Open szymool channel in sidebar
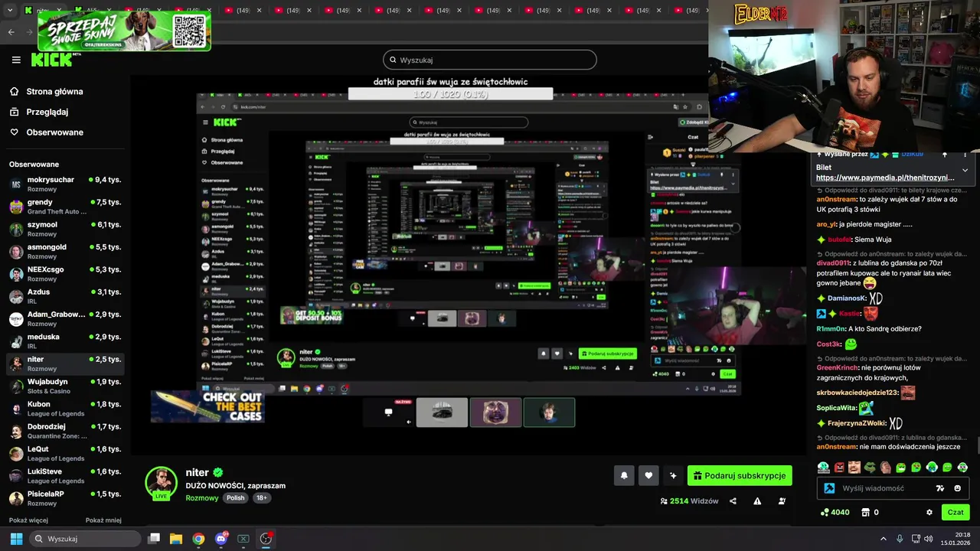The width and height of the screenshot is (980, 551). coord(64,229)
